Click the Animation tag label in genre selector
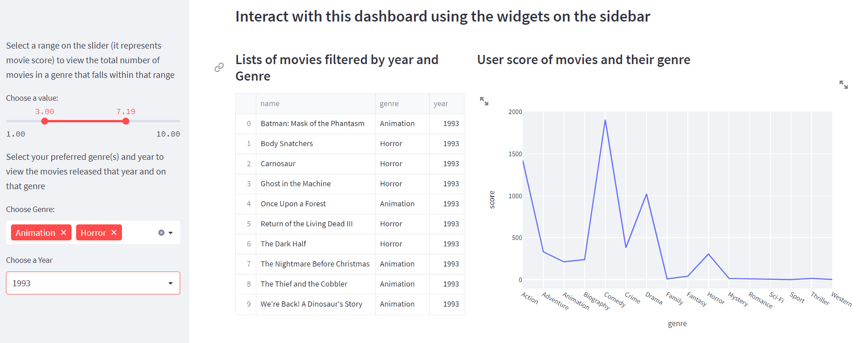 (35, 233)
